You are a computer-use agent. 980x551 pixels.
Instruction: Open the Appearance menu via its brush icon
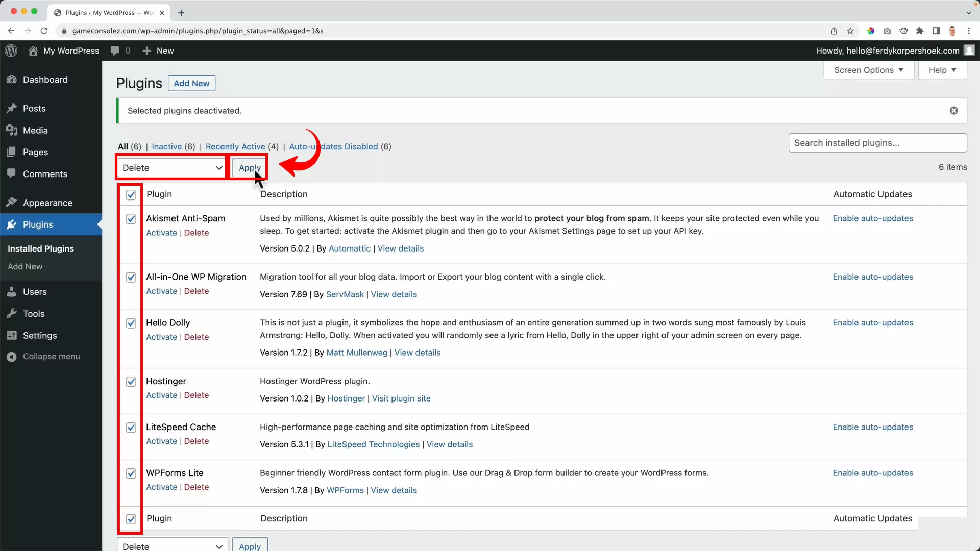pos(12,203)
